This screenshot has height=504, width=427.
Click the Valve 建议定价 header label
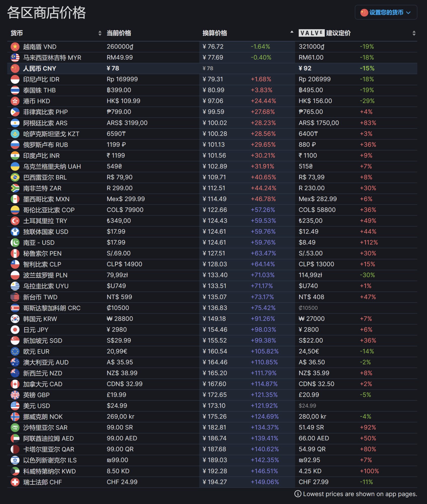pyautogui.click(x=325, y=33)
